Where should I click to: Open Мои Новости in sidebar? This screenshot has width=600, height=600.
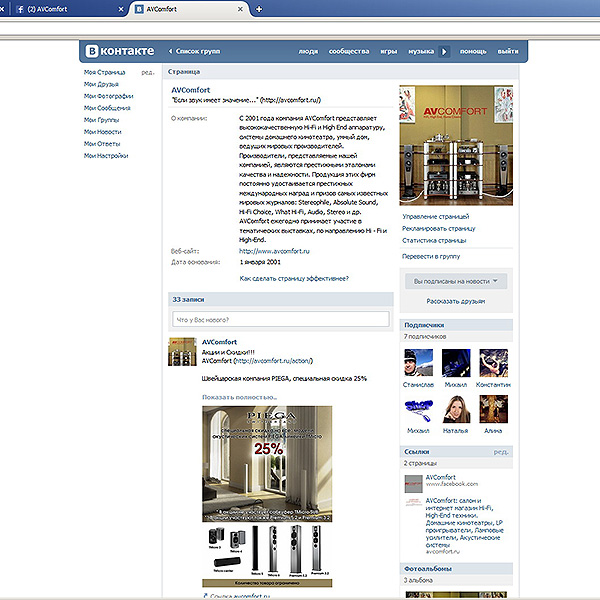click(103, 132)
